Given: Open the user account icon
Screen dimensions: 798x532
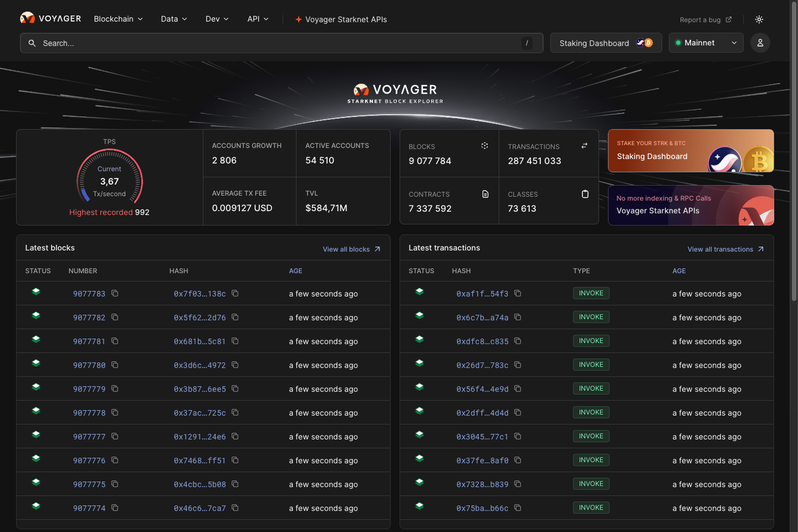Looking at the screenshot, I should 760,43.
